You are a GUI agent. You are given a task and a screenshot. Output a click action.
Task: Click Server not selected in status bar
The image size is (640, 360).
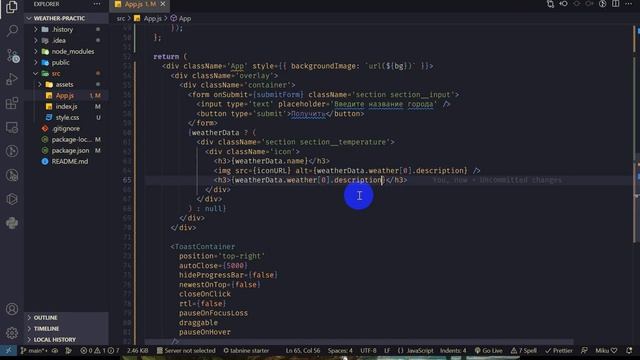(x=186, y=351)
